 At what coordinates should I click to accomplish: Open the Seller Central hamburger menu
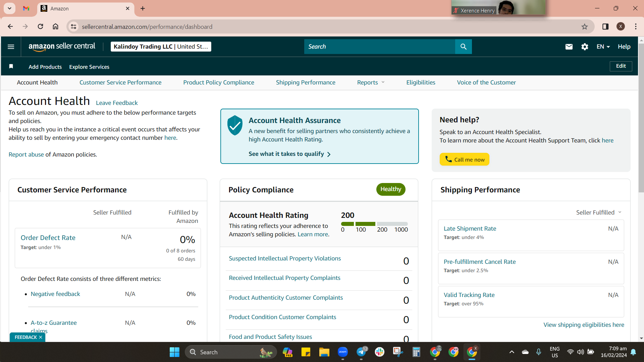[x=11, y=47]
